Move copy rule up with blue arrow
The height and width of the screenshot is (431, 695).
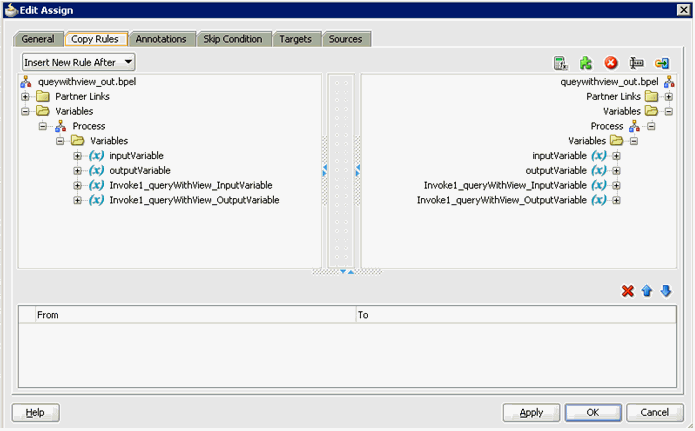(647, 291)
